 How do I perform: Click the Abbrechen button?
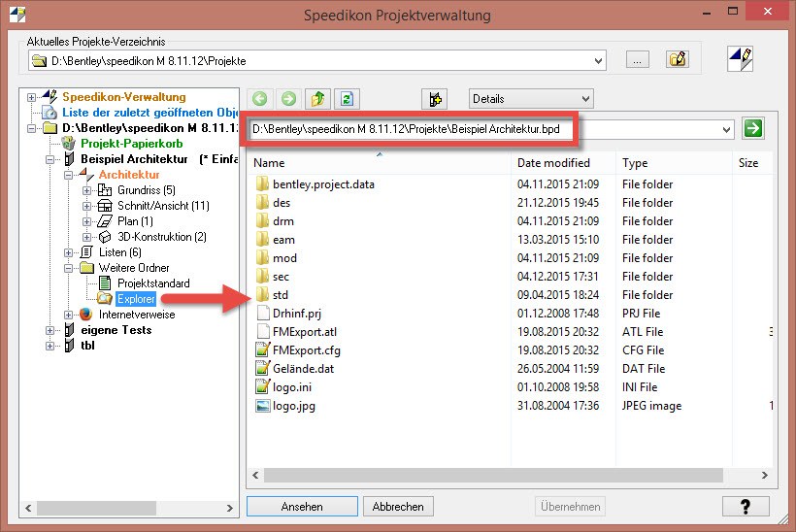pyautogui.click(x=398, y=506)
